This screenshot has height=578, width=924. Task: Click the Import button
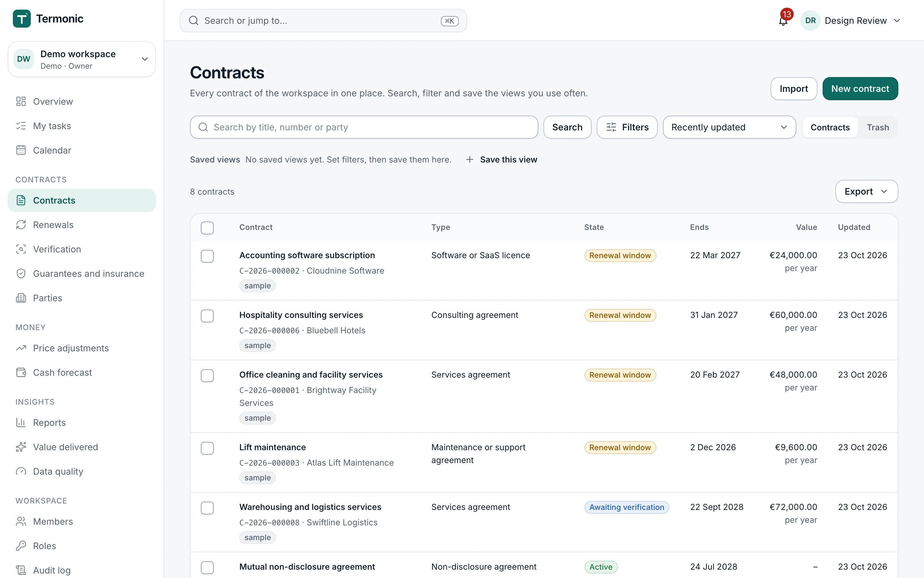pyautogui.click(x=794, y=89)
